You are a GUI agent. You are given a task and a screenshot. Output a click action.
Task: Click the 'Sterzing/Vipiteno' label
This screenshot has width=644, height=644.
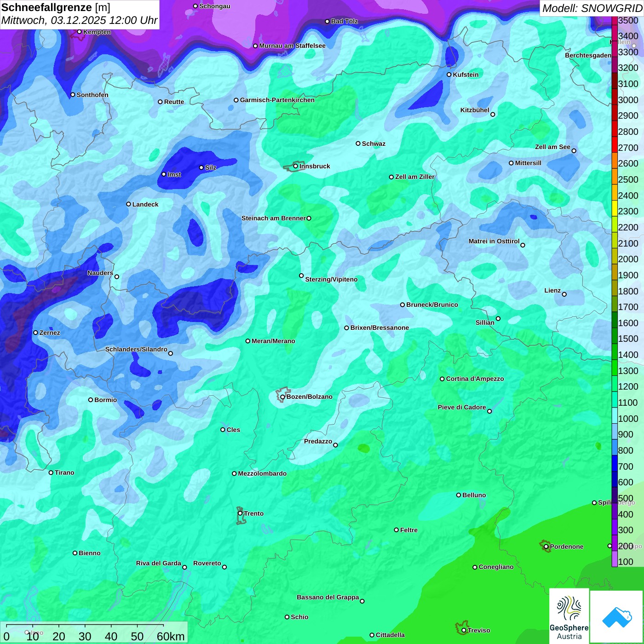331,279
